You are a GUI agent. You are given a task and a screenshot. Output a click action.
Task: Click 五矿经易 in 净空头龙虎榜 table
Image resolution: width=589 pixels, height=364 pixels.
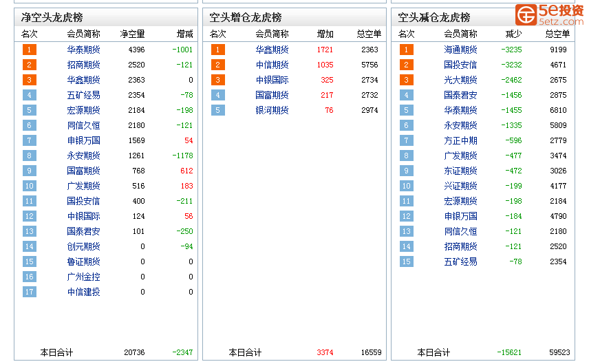[x=83, y=95]
